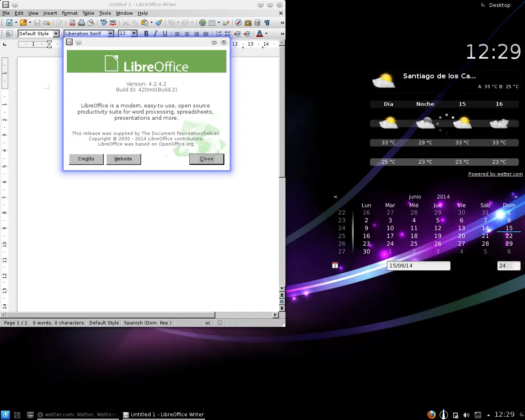Click the Bullets On/Off list icon
525x420 pixels.
tap(228, 34)
